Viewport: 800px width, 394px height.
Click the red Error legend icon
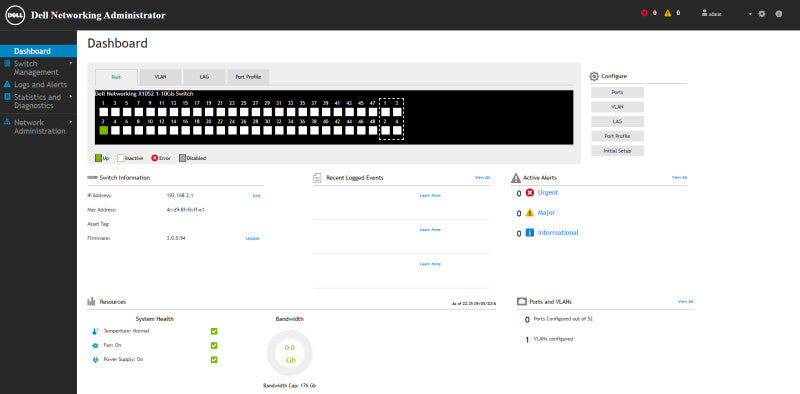(x=155, y=158)
